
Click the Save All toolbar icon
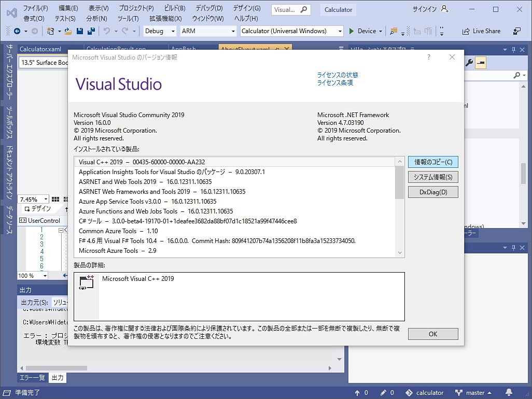90,31
